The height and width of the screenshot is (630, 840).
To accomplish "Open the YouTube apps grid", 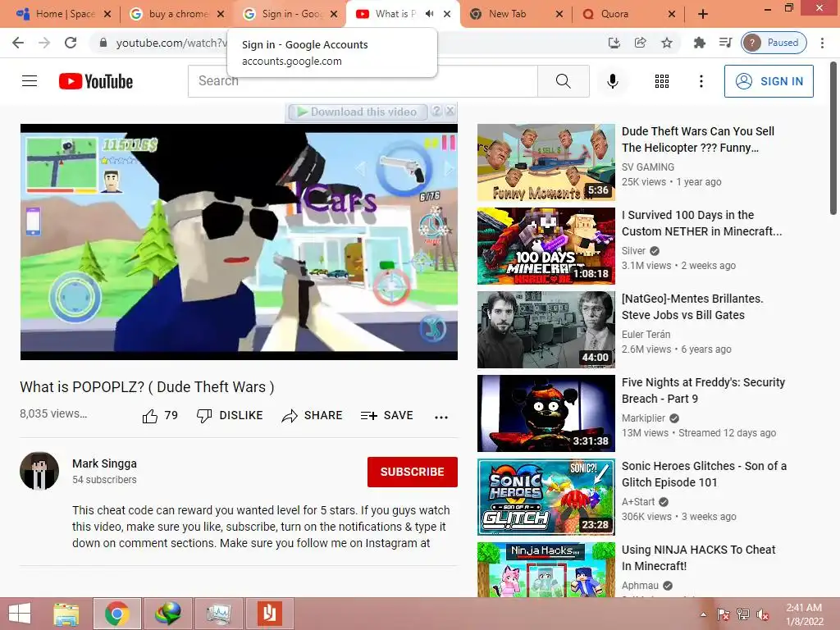I will coord(662,81).
